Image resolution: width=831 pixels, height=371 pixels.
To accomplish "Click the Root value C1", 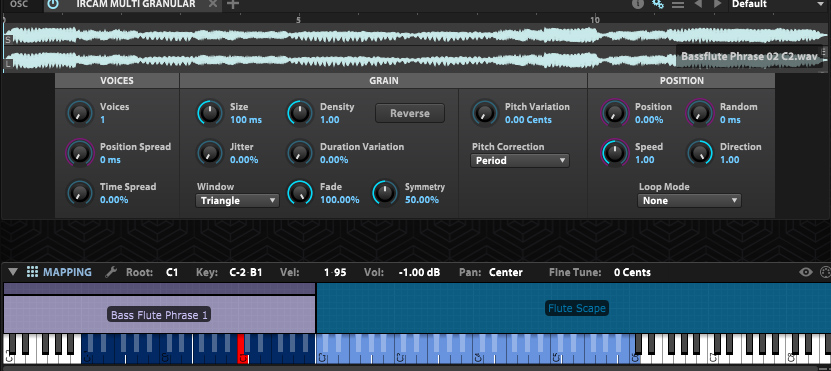I will tap(172, 272).
